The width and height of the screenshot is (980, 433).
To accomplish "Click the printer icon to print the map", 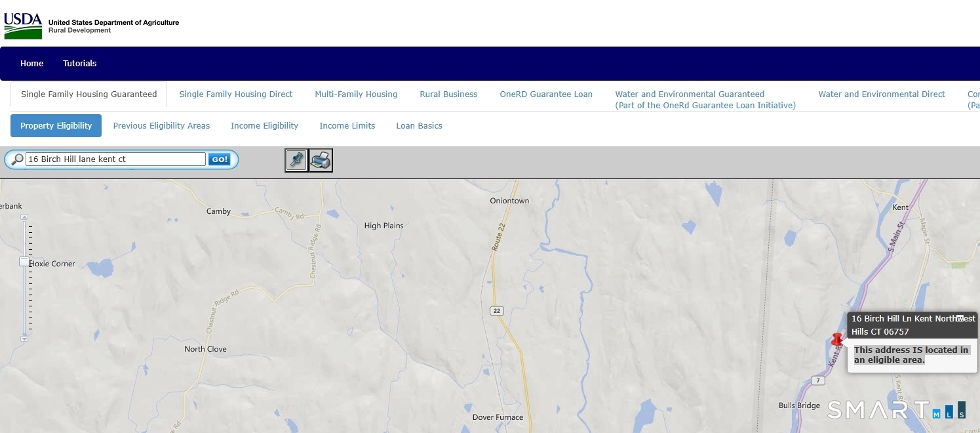I will point(321,160).
